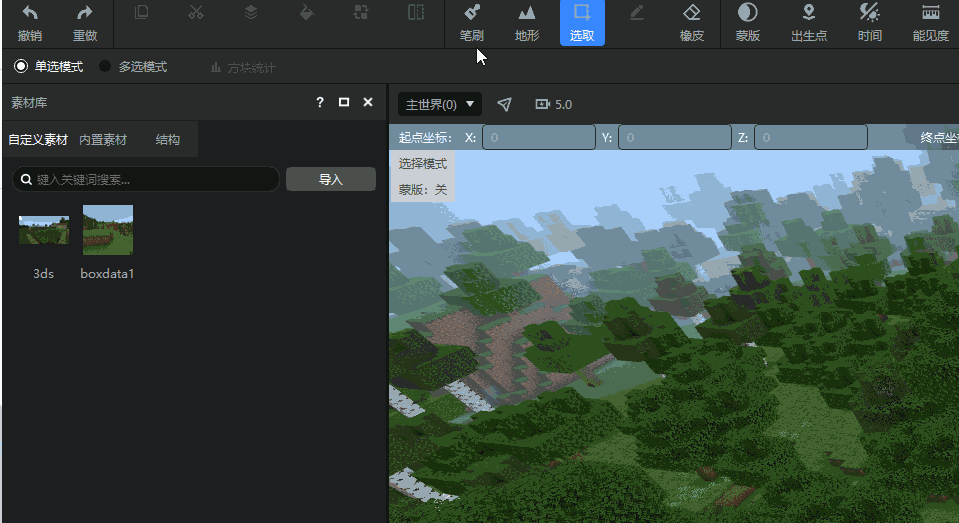Click the help question mark in 素材库 panel
Image resolution: width=959 pixels, height=523 pixels.
tap(320, 102)
